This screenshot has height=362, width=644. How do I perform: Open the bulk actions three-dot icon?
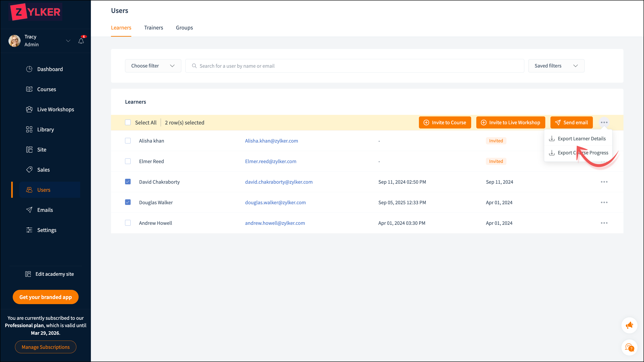click(604, 122)
